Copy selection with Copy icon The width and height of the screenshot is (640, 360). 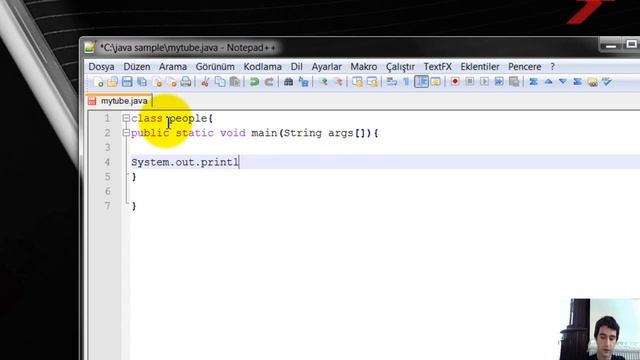tap(220, 82)
